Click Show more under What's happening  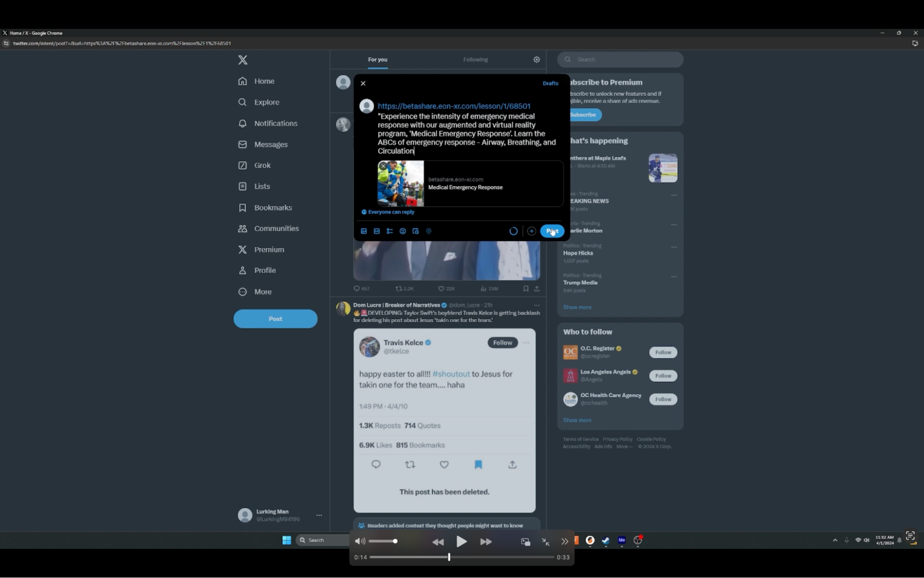[x=577, y=307]
